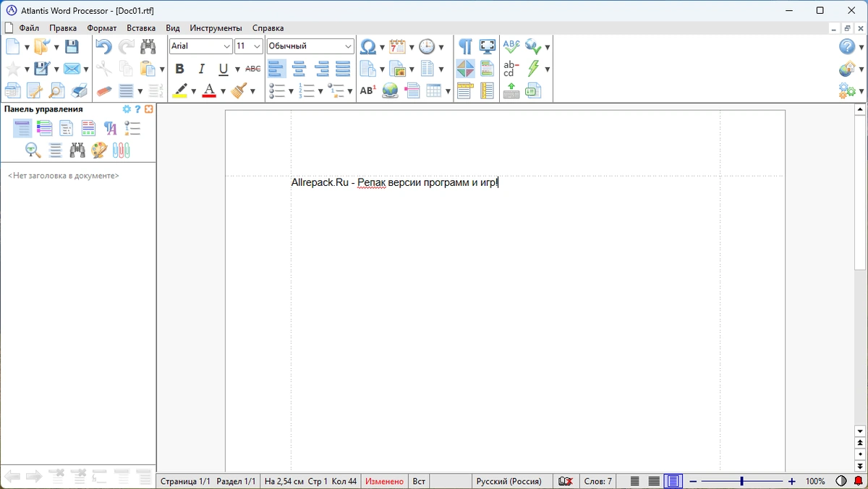
Task: Click the magnifier icon in control panel
Action: tap(33, 150)
